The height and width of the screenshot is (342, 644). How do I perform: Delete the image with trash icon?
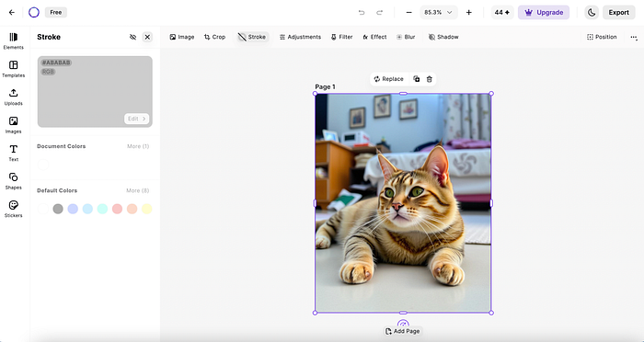(x=430, y=79)
